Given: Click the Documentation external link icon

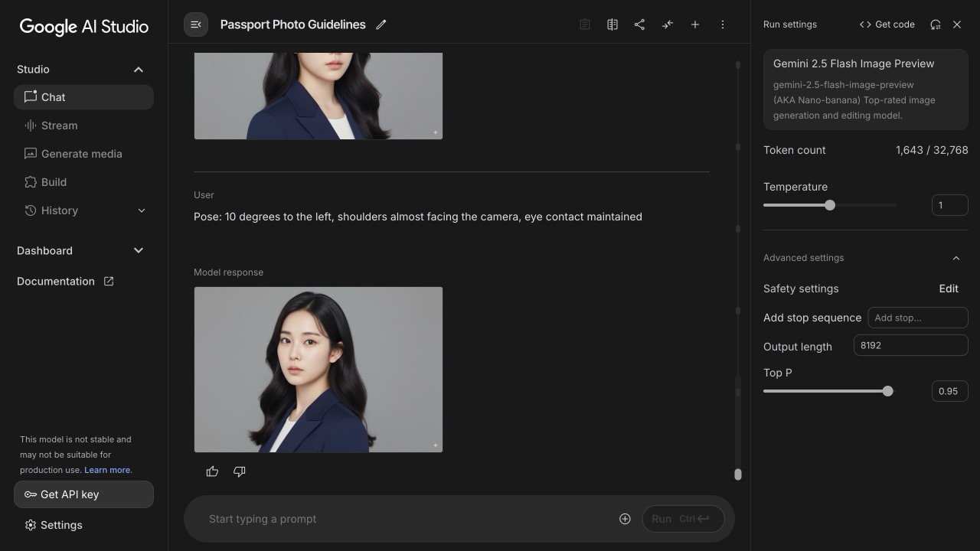Looking at the screenshot, I should [109, 281].
